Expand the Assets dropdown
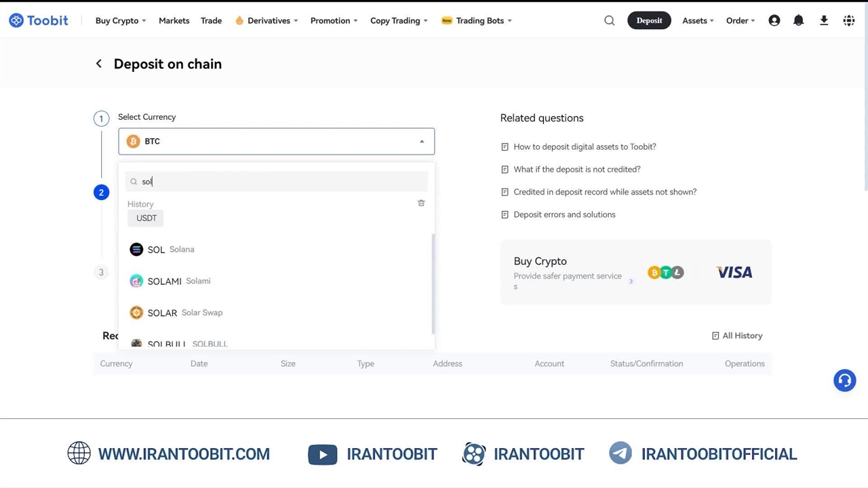 click(697, 20)
